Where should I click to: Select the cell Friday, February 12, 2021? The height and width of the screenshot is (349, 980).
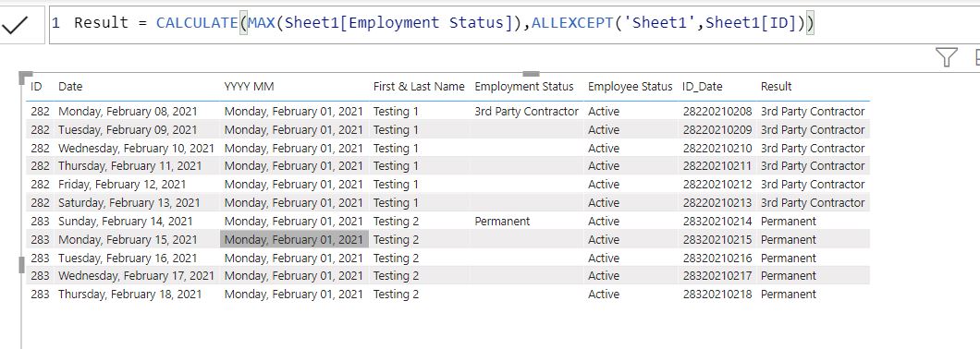[x=122, y=185]
